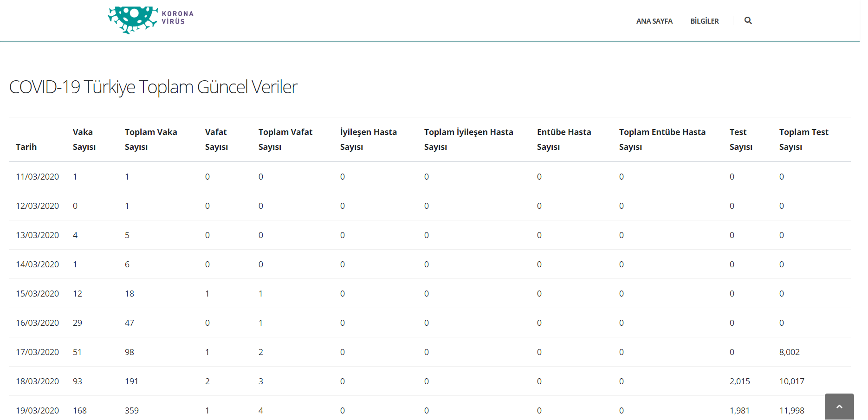This screenshot has height=420, width=868.
Task: Click the İyileşen Hasta Sayısı header
Action: [x=368, y=139]
